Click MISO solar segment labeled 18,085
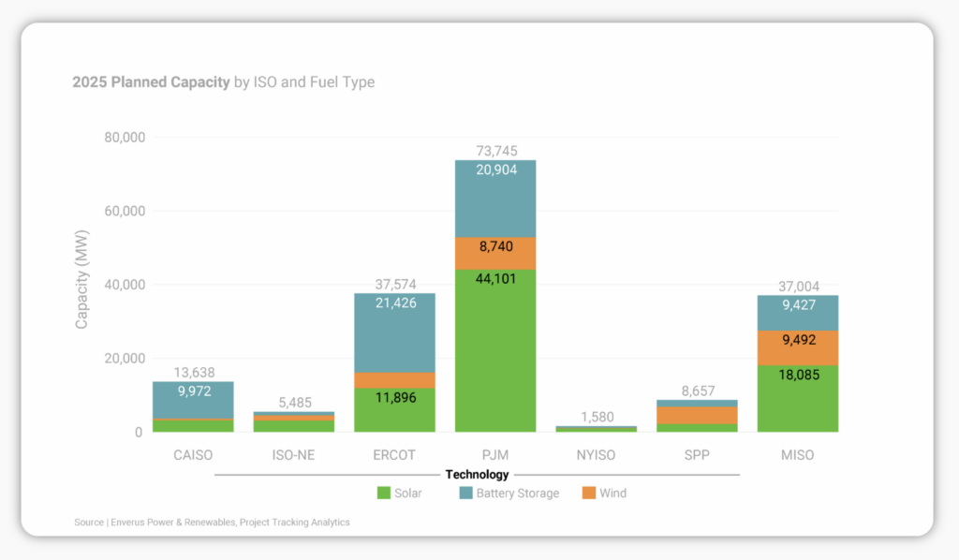Screen dimensions: 959x560 [798, 399]
